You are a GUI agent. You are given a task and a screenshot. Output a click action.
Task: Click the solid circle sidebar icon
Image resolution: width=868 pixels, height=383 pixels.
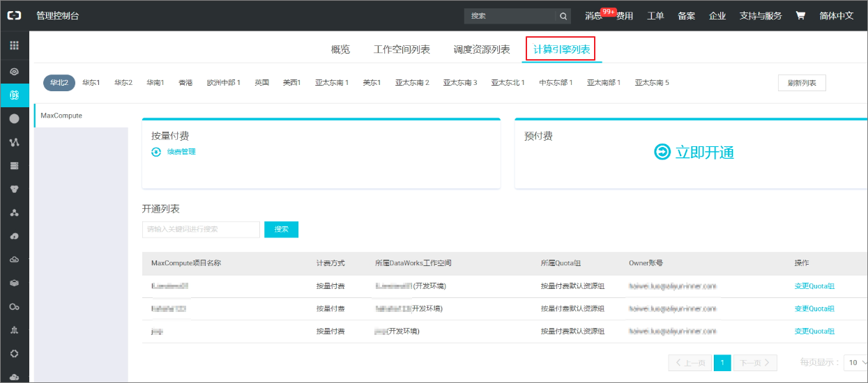[x=14, y=118]
